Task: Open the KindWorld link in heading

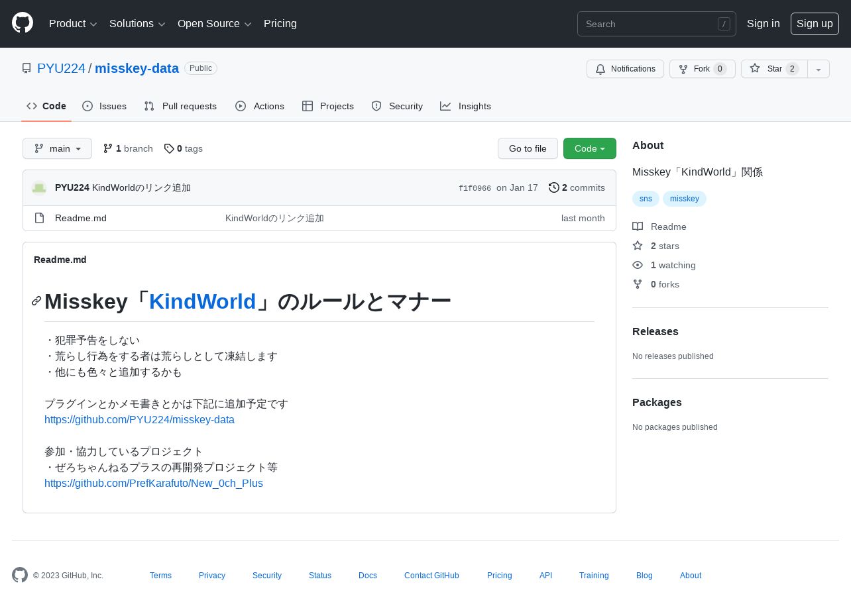Action: point(202,301)
